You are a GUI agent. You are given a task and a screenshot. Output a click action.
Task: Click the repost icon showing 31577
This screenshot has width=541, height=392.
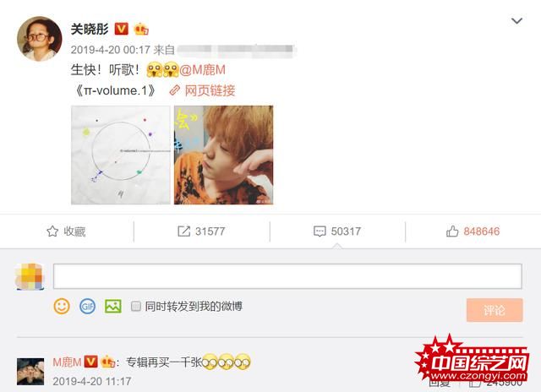(184, 231)
